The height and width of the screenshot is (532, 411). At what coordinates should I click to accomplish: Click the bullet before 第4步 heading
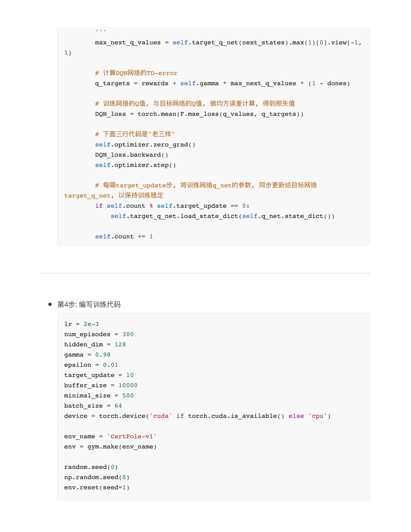50,304
